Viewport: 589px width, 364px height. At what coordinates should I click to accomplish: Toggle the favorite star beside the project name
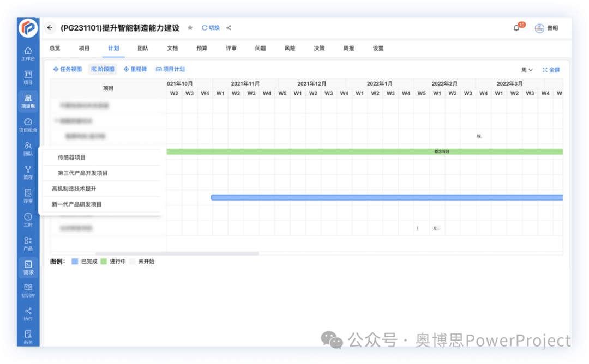coord(189,28)
